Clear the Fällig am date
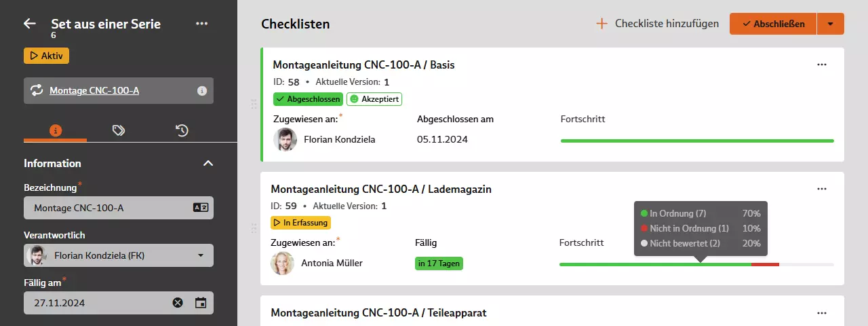Viewport: 868px width, 326px height. (x=178, y=303)
